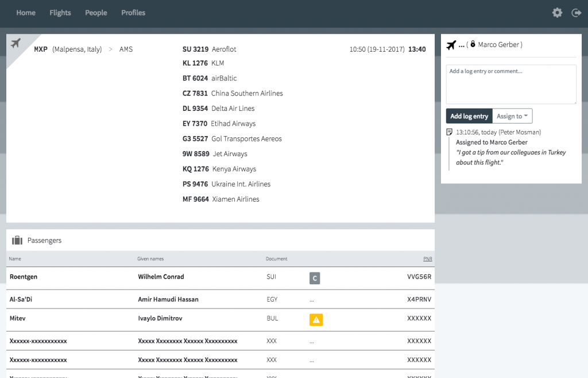The width and height of the screenshot is (588, 378).
Task: Click the note icon beside log entry timestamp
Action: [450, 132]
